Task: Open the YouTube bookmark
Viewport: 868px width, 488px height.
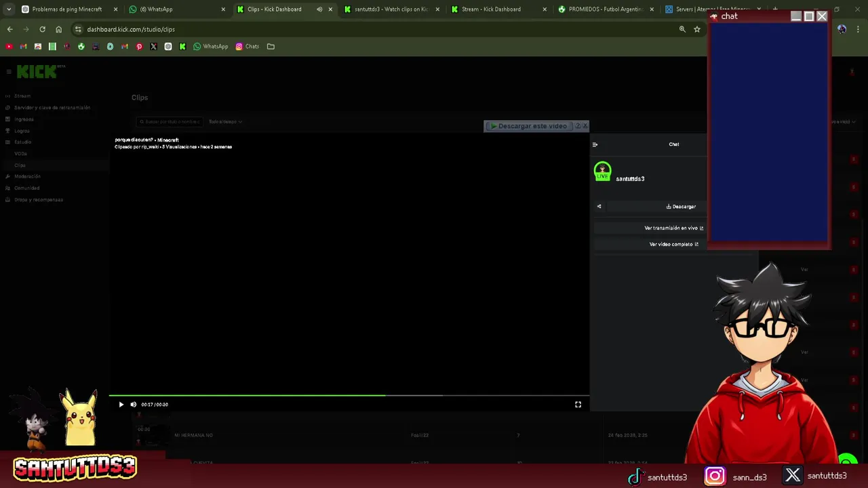Action: [x=9, y=47]
